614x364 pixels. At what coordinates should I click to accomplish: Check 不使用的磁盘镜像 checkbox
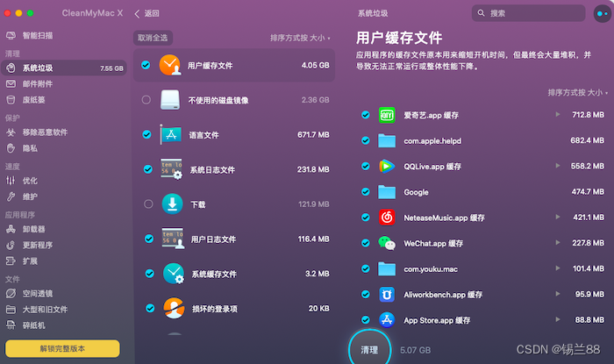146,100
